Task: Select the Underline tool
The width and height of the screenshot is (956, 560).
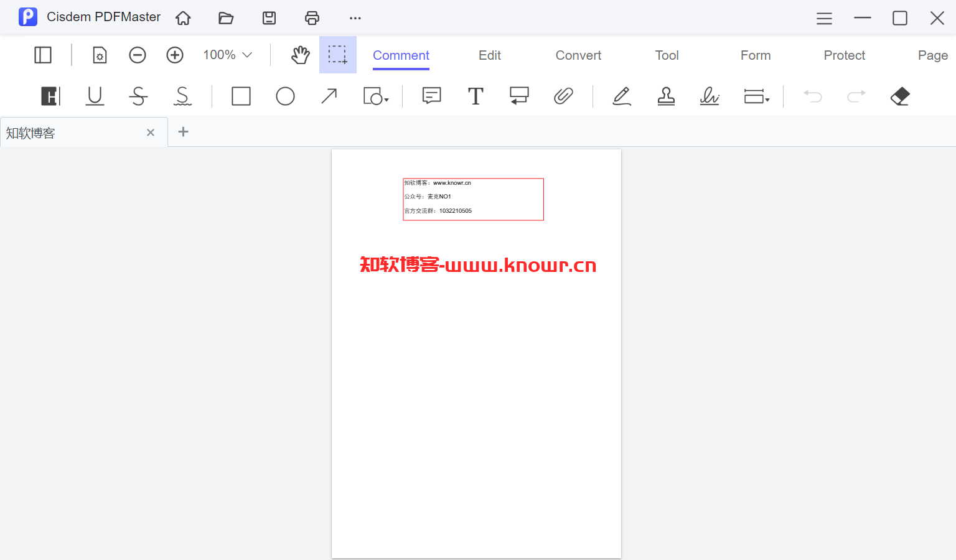Action: click(95, 96)
